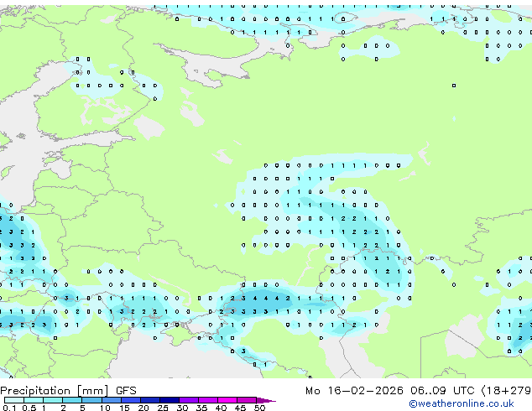Click the legend value label '0.1'
Screen dimensions: 532x411
click(9, 408)
